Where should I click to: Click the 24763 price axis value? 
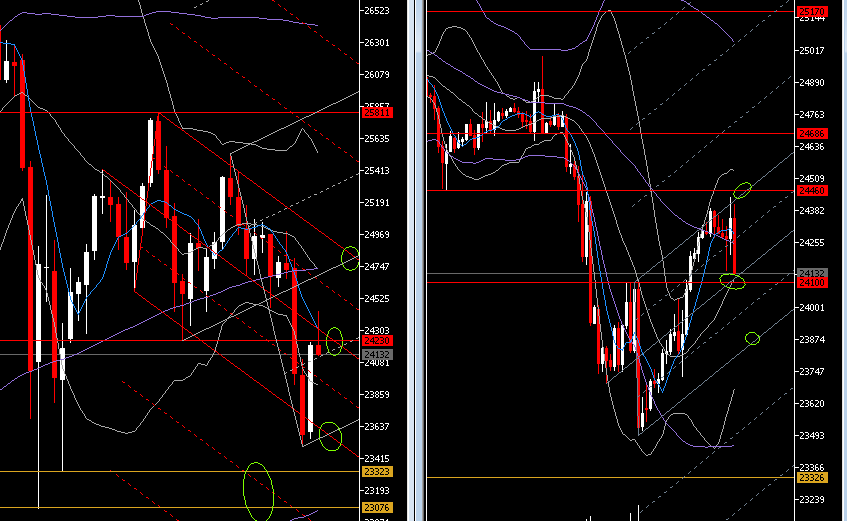pos(812,115)
